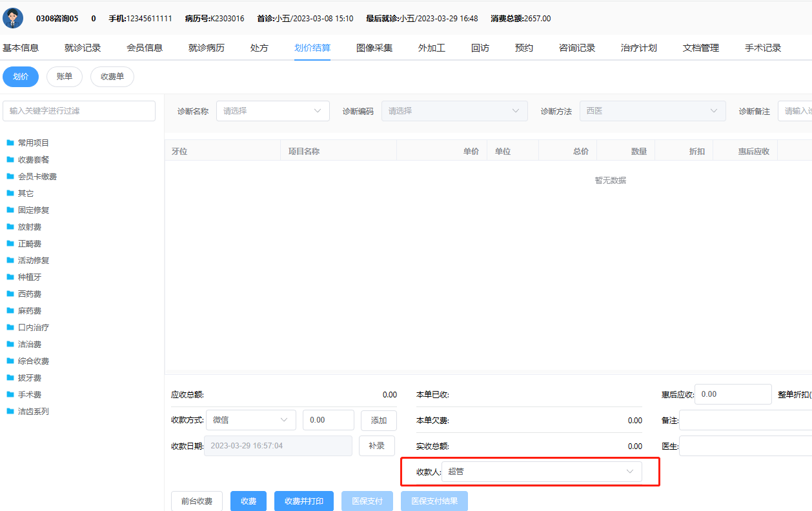
Task: Switch to 就诊记录 tab
Action: (x=83, y=48)
